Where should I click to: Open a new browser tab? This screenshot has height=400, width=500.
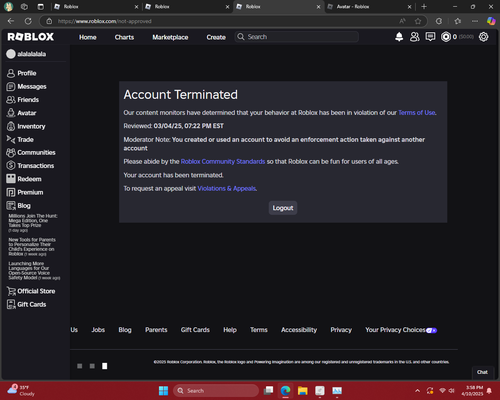point(424,6)
